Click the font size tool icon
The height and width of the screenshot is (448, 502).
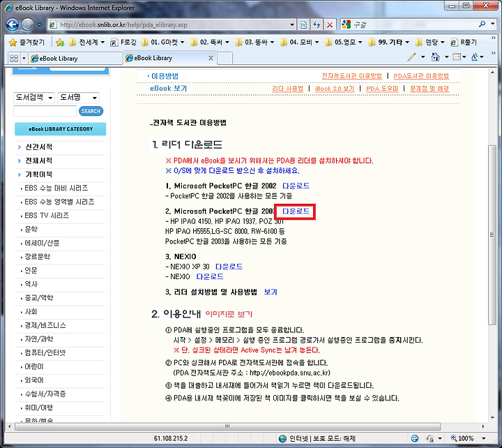click(475, 57)
